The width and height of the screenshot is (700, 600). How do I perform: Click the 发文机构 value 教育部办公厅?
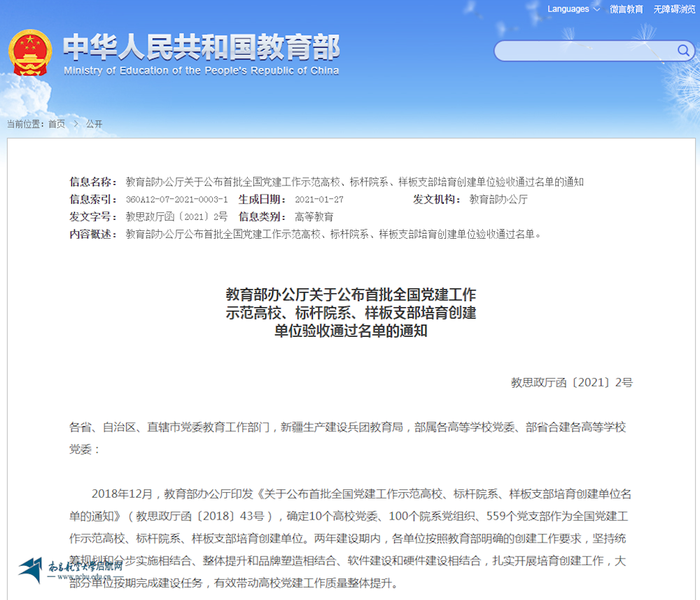click(498, 200)
